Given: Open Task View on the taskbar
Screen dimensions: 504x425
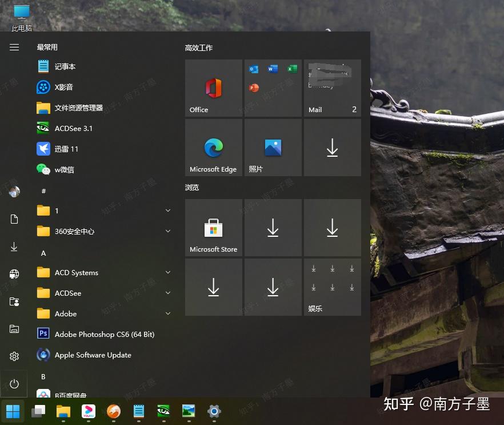Looking at the screenshot, I should tap(38, 411).
